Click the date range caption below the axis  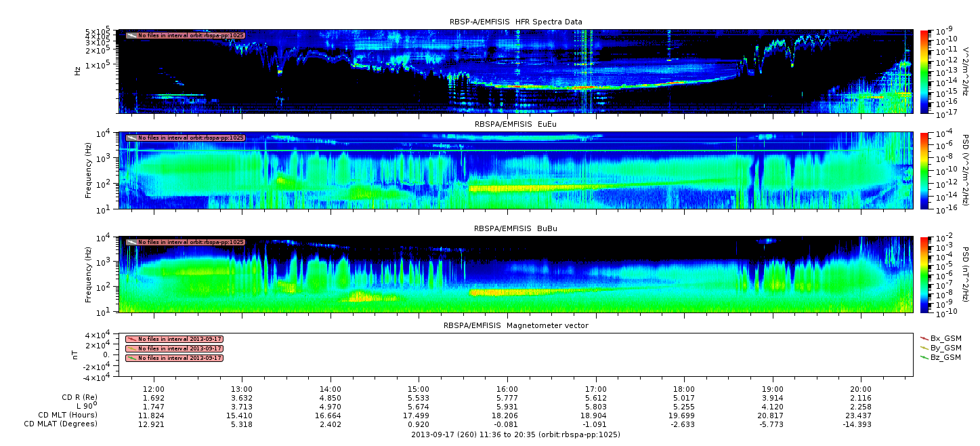pyautogui.click(x=515, y=434)
